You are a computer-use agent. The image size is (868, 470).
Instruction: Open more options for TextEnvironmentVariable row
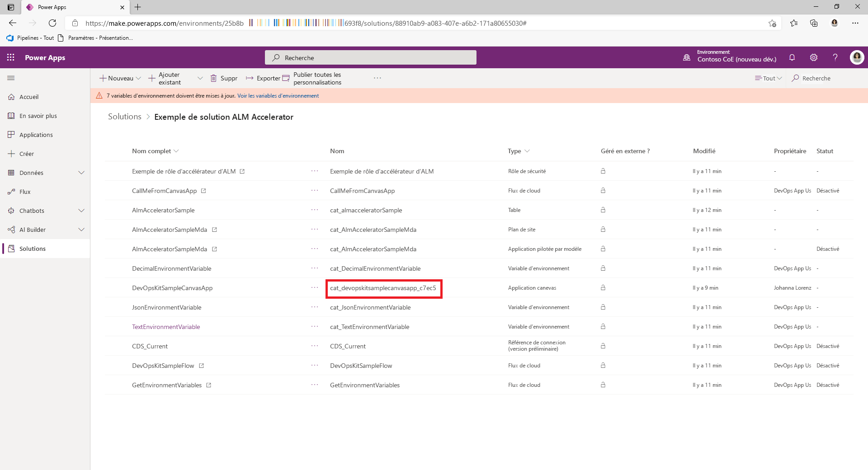pyautogui.click(x=315, y=326)
